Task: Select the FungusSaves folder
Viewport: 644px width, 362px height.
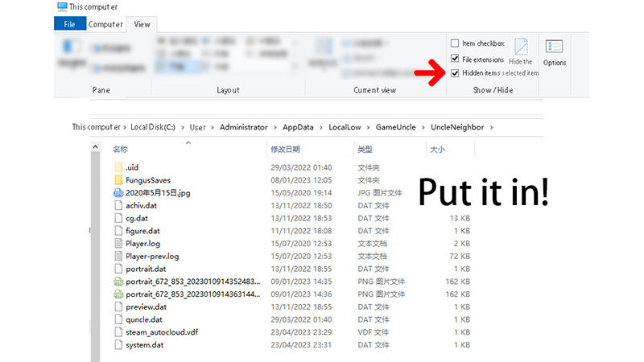Action: pyautogui.click(x=142, y=179)
